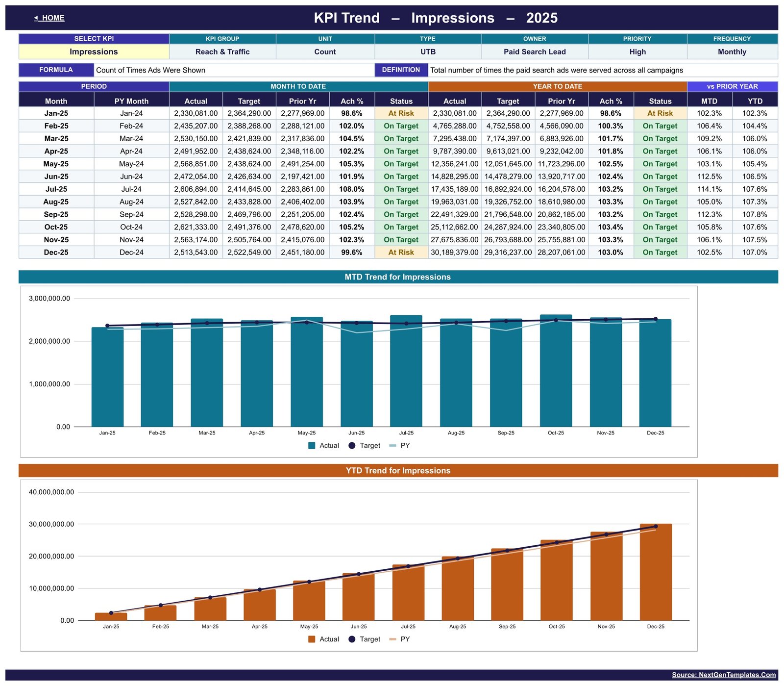Image resolution: width=784 pixels, height=686 pixels.
Task: Click the YTD Trend for Impressions chart title
Action: coord(398,471)
